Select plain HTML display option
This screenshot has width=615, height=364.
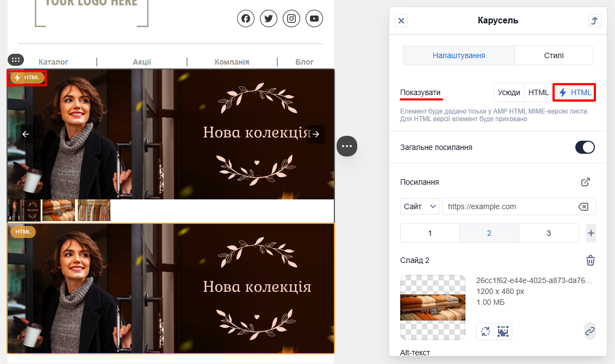[x=538, y=92]
